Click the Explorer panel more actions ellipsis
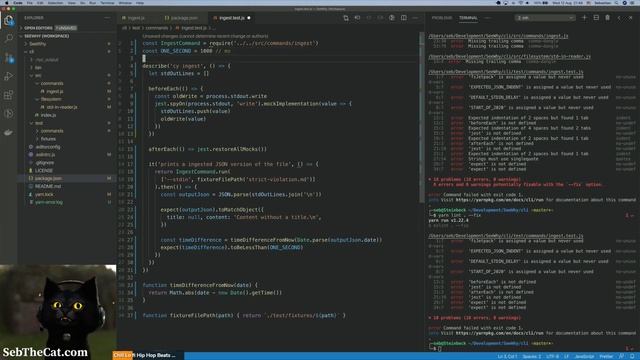 [107, 18]
